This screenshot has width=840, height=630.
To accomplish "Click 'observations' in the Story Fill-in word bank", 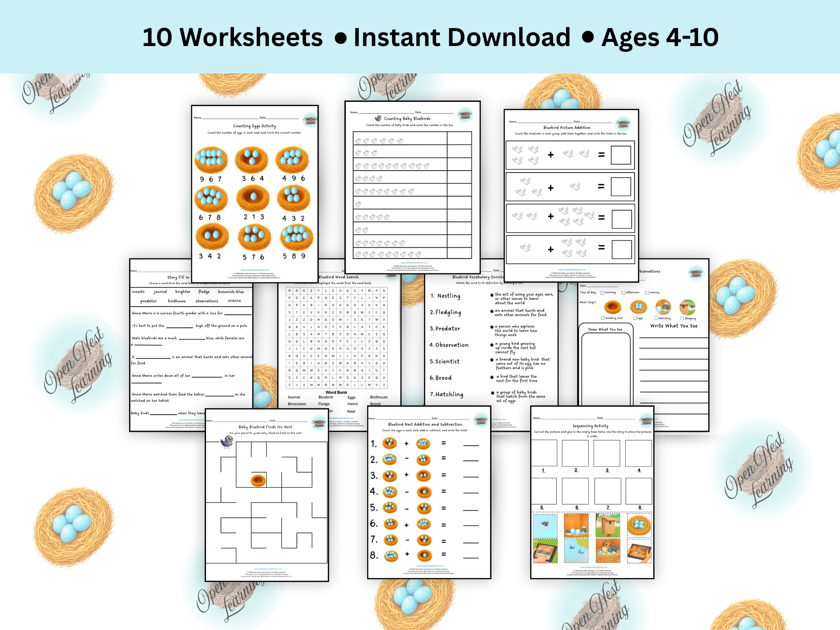I will pos(207,301).
